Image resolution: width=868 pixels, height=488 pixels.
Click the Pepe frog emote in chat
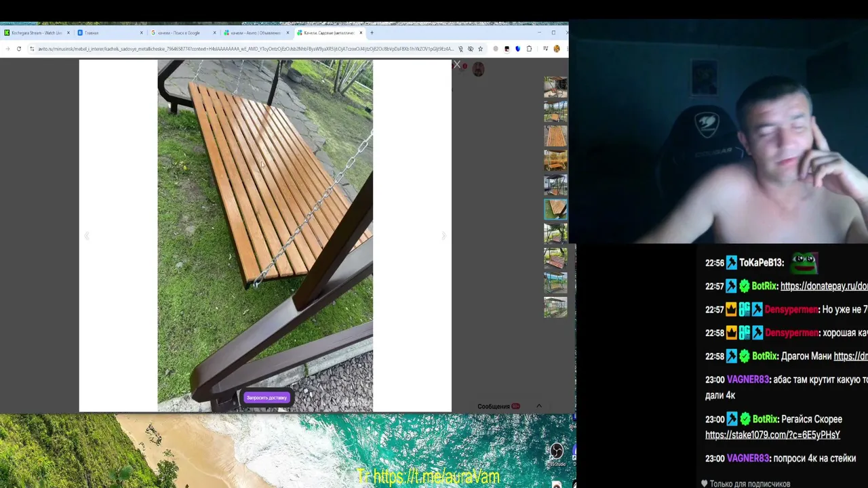click(804, 262)
